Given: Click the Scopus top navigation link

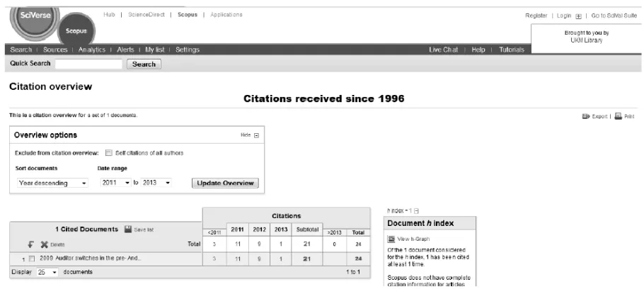Looking at the screenshot, I should [x=188, y=14].
